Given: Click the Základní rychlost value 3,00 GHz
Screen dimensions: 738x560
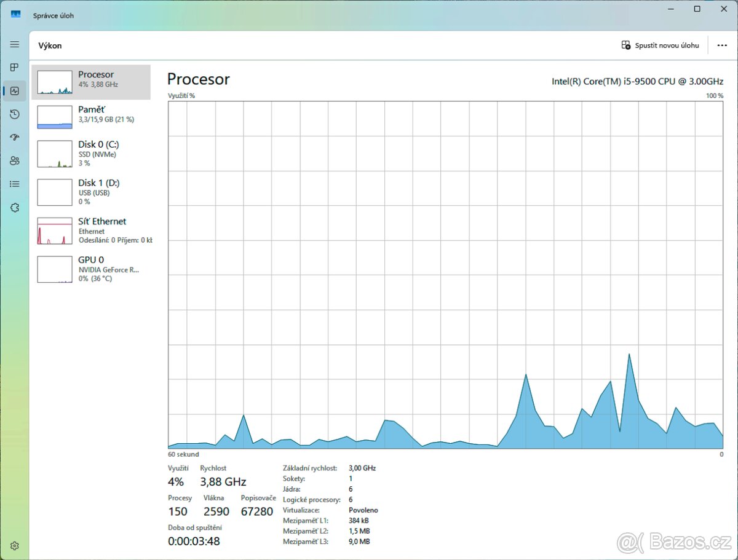Looking at the screenshot, I should point(362,468).
